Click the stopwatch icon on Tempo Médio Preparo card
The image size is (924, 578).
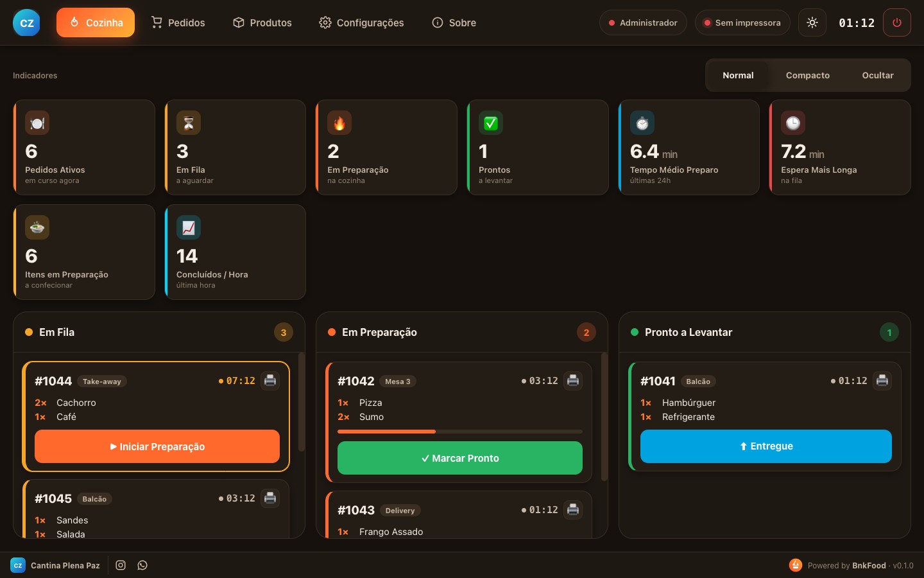(642, 123)
